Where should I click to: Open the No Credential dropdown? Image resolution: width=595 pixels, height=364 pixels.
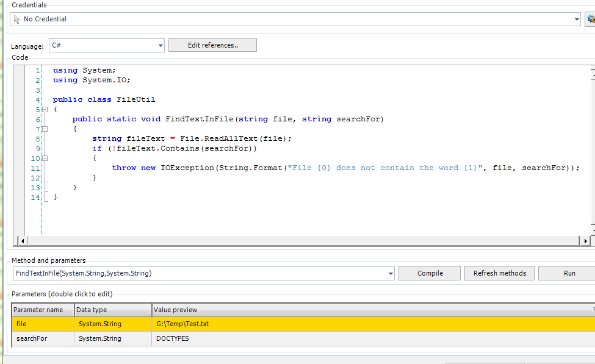pyautogui.click(x=576, y=20)
